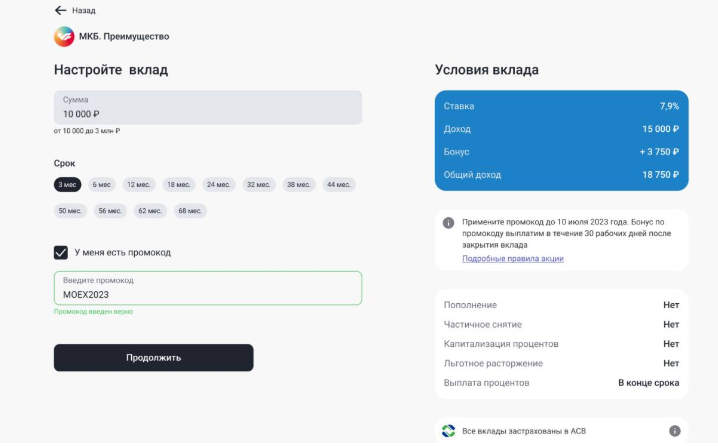Select the 3 month term
The height and width of the screenshot is (446, 718).
67,185
